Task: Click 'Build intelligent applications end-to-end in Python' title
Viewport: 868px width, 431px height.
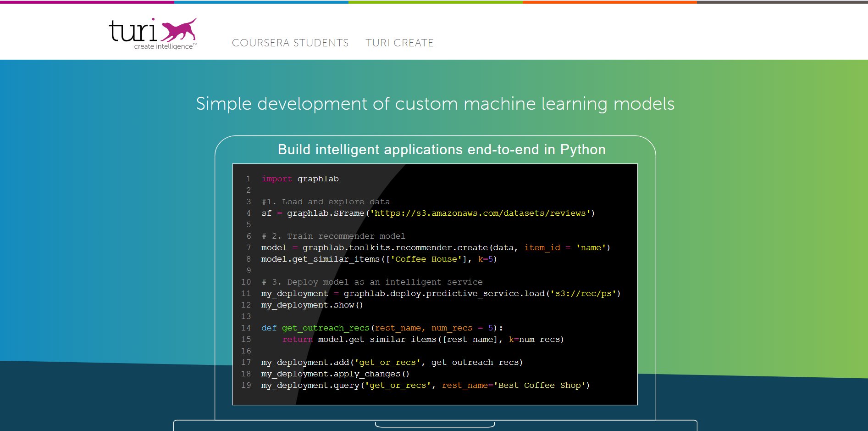Action: [442, 150]
